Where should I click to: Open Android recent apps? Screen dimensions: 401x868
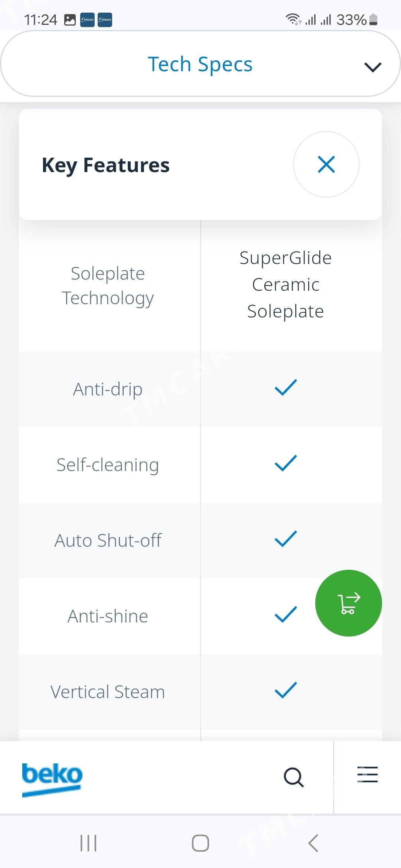coord(88,843)
